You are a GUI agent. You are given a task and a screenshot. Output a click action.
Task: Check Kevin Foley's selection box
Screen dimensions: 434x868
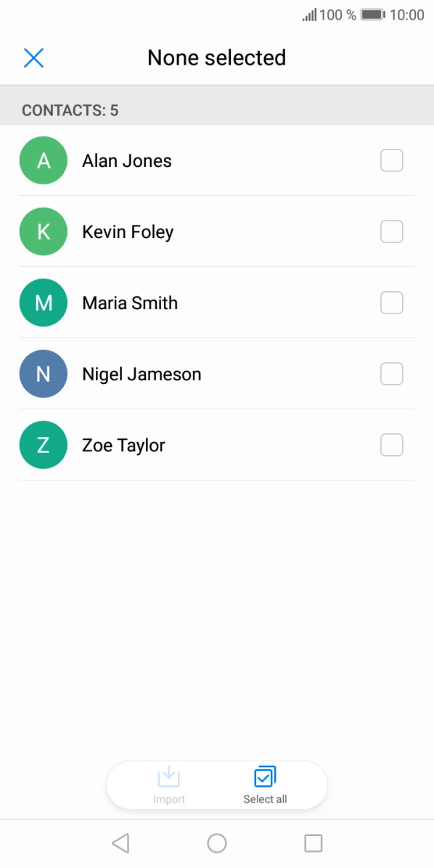pyautogui.click(x=391, y=231)
